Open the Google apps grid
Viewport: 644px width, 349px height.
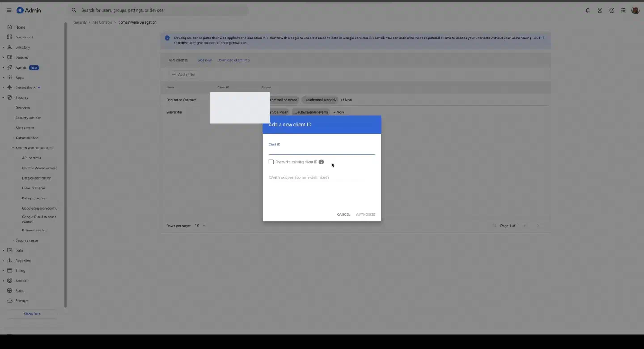(623, 10)
